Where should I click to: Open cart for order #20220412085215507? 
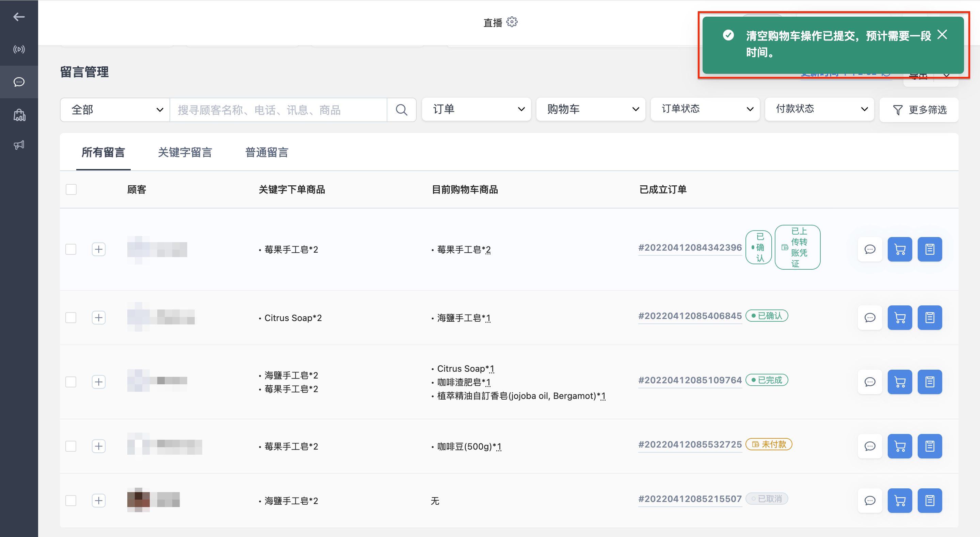click(900, 501)
